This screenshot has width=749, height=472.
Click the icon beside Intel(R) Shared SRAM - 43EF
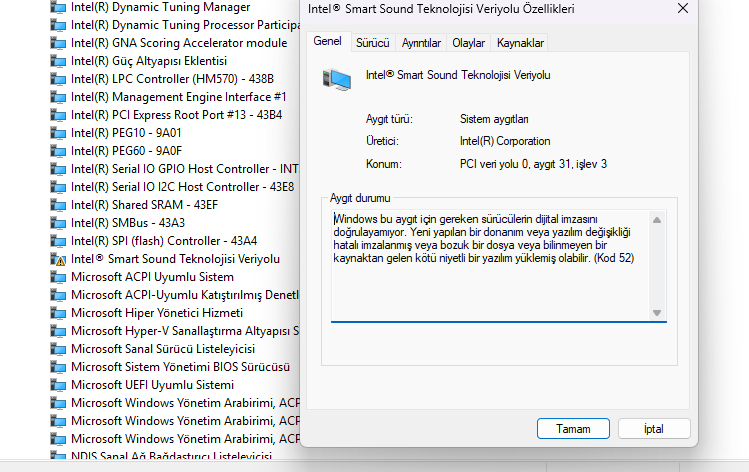[x=58, y=205]
